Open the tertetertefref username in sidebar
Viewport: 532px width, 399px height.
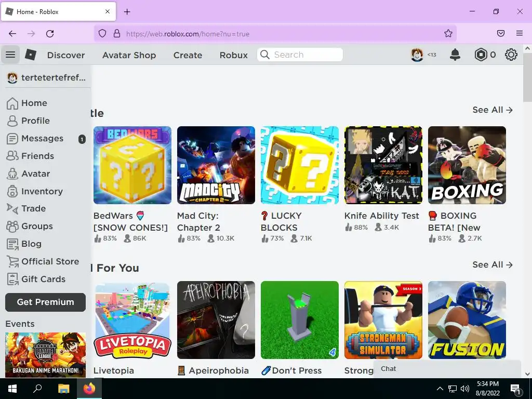click(x=54, y=78)
